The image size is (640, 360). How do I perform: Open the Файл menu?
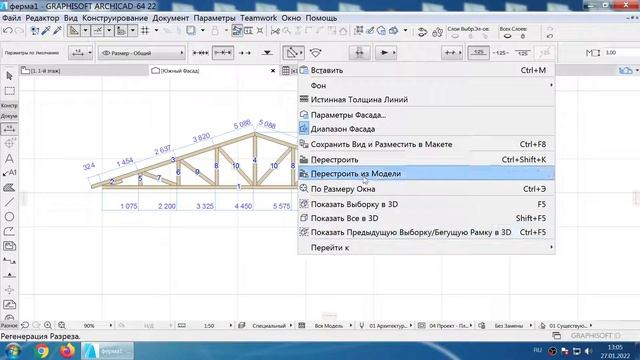point(11,18)
